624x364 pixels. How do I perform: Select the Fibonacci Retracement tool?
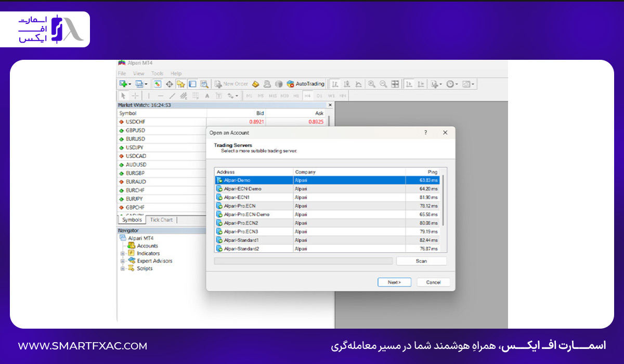196,96
